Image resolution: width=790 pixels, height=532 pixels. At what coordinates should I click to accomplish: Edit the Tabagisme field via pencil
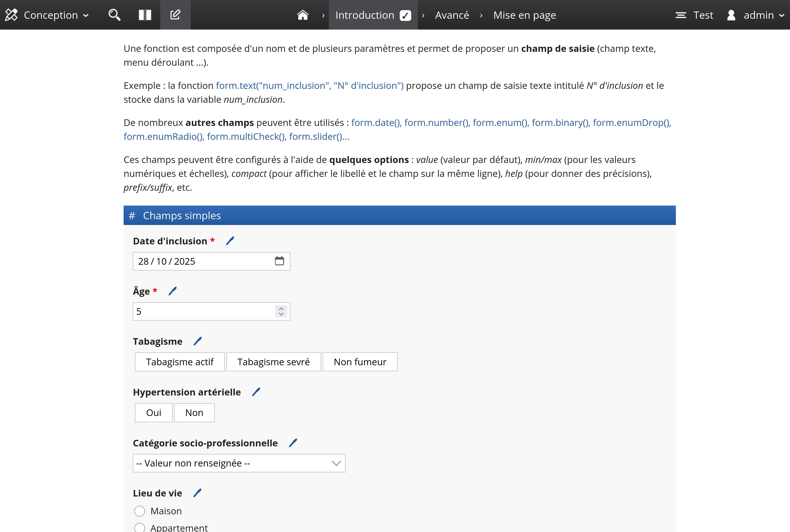(x=198, y=341)
